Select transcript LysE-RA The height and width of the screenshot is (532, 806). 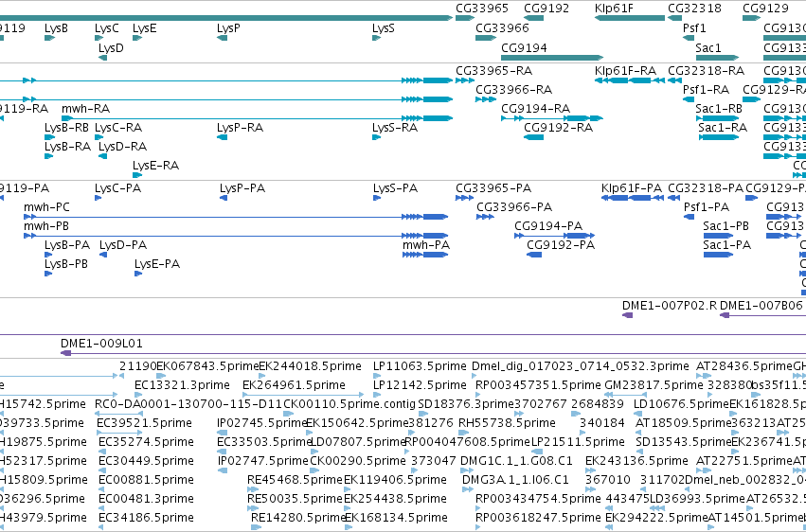137,175
